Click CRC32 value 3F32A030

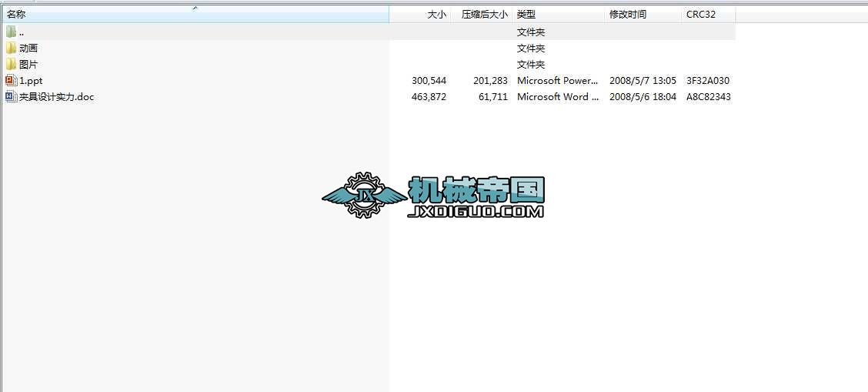click(708, 80)
